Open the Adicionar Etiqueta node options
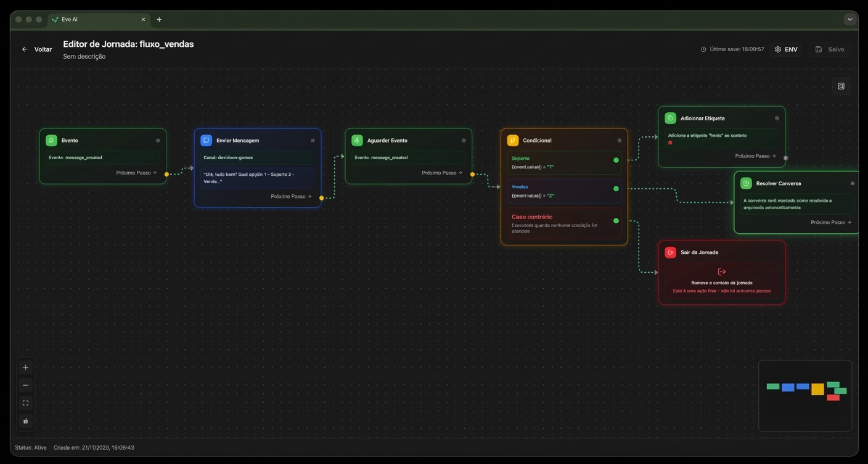The width and height of the screenshot is (868, 464). click(777, 118)
